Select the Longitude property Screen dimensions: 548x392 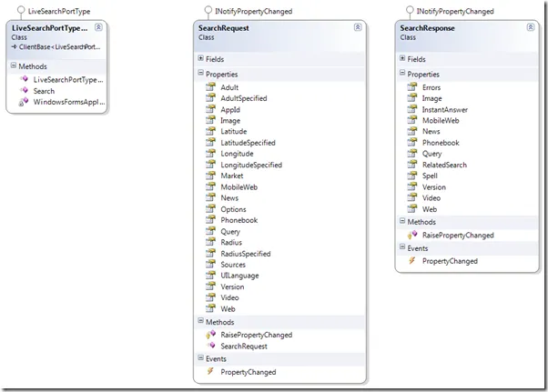click(237, 154)
